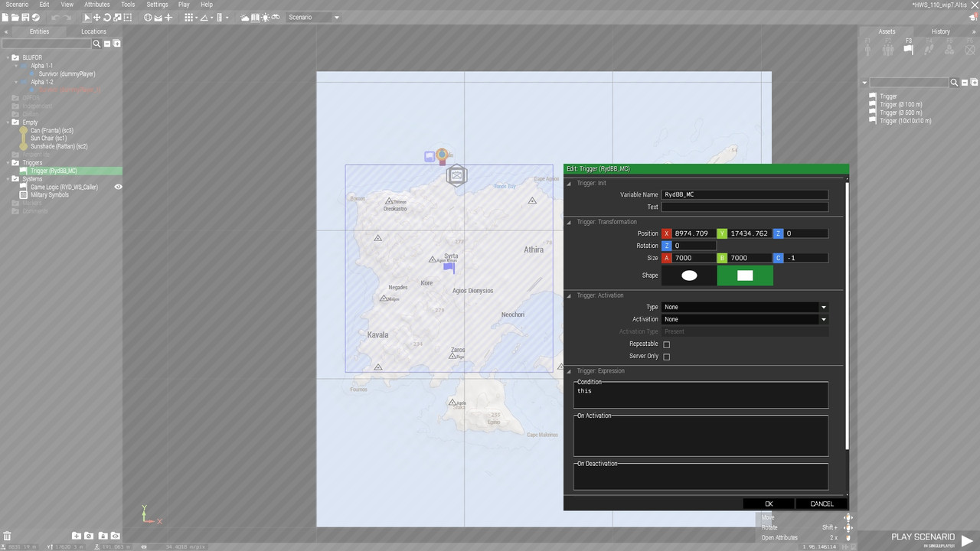Select the area widget tool

point(128,18)
